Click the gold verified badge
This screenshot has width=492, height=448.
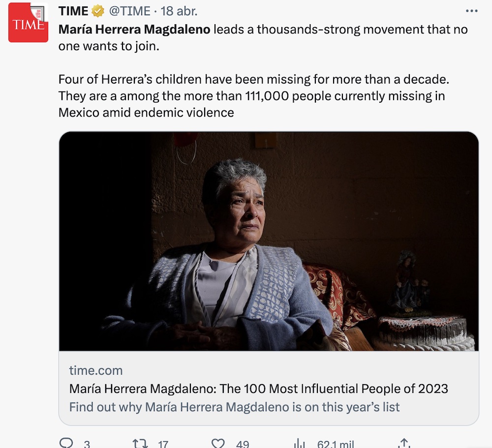(x=98, y=11)
